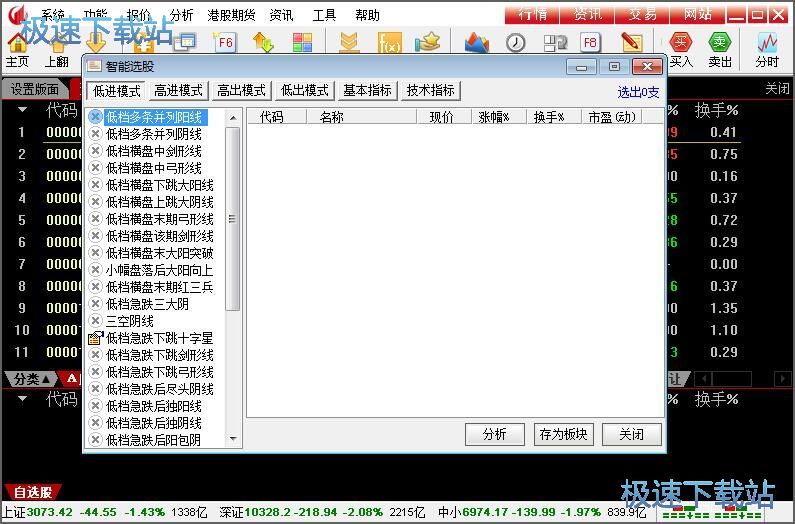Open the 分时 intraday chart icon
Image resolution: width=795 pixels, height=524 pixels.
[x=767, y=43]
